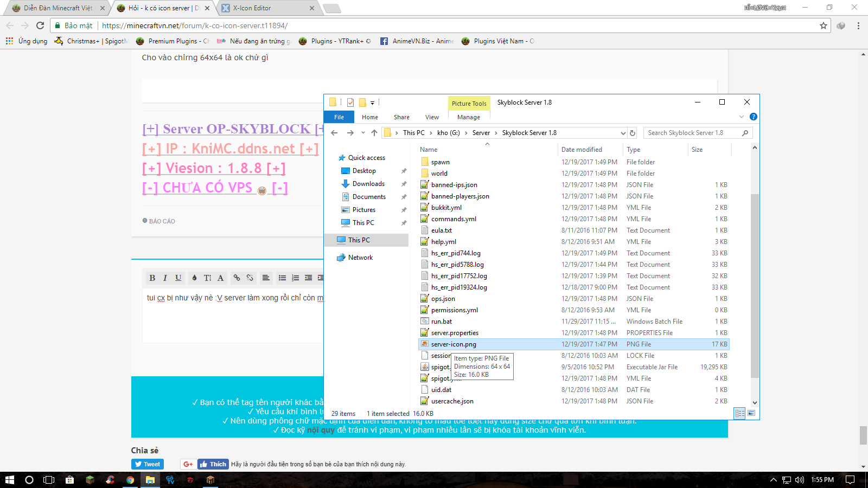Click the Tweet share button
This screenshot has height=488, width=868.
(x=148, y=464)
